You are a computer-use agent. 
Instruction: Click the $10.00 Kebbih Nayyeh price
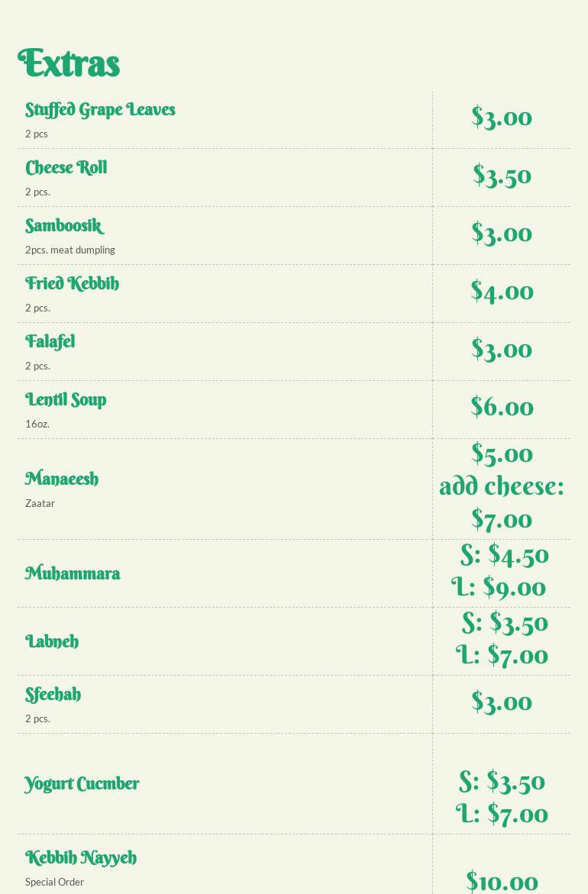(x=502, y=882)
